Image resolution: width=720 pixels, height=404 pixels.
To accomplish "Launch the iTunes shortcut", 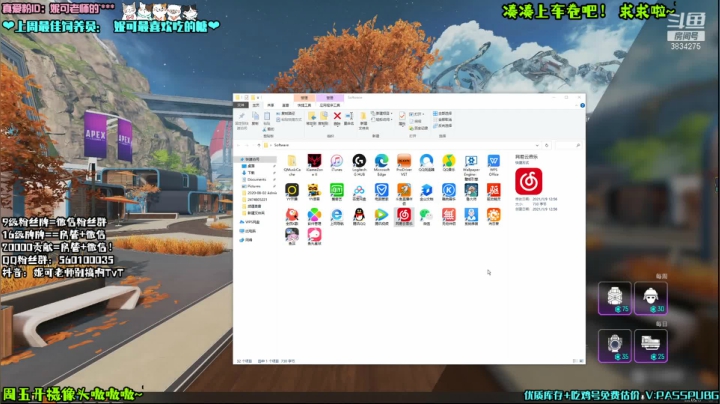I will point(337,163).
